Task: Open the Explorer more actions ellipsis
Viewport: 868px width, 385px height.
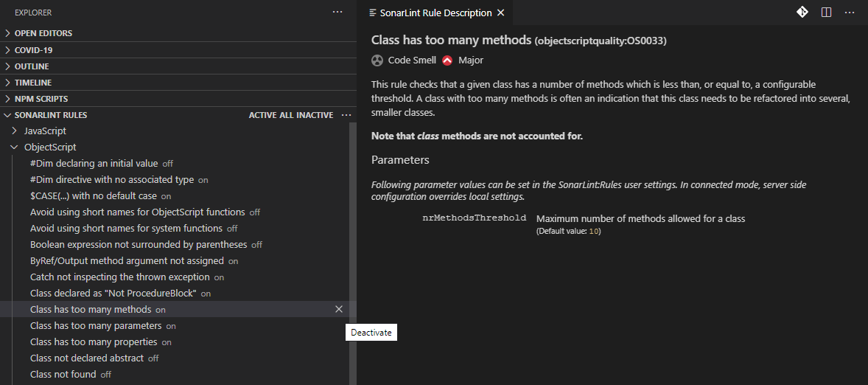Action: (x=337, y=13)
